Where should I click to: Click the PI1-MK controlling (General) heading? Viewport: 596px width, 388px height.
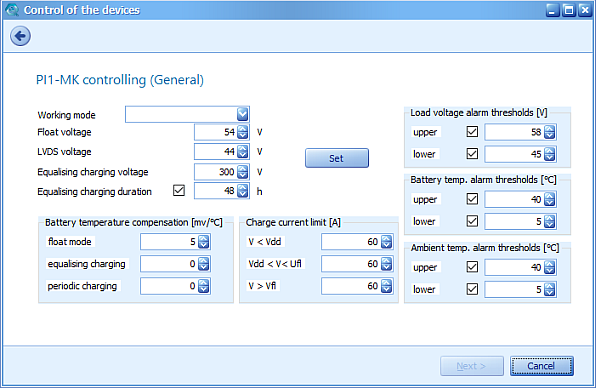pyautogui.click(x=120, y=80)
